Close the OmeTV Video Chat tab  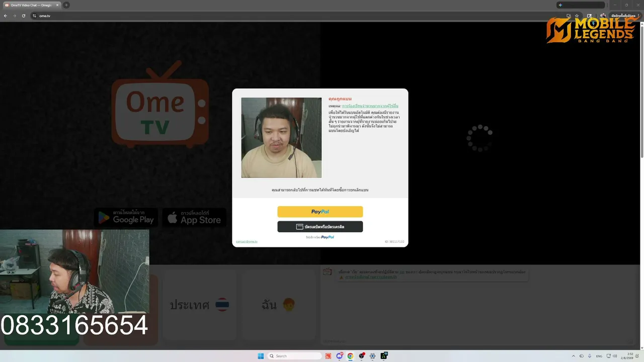[57, 5]
